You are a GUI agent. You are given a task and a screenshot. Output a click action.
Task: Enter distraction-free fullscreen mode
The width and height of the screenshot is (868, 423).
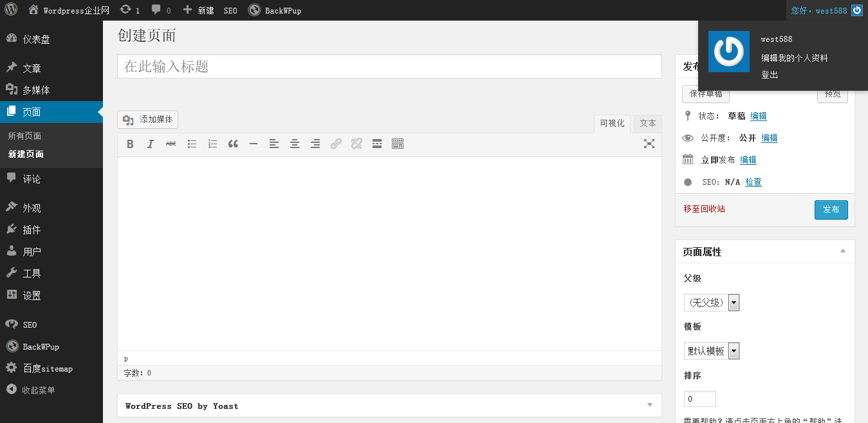pos(649,144)
